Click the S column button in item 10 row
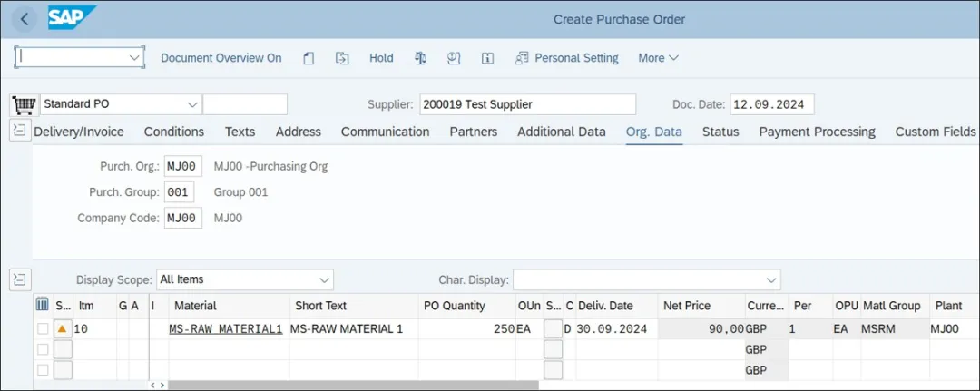Screen dimensions: 980x391 click(554, 328)
